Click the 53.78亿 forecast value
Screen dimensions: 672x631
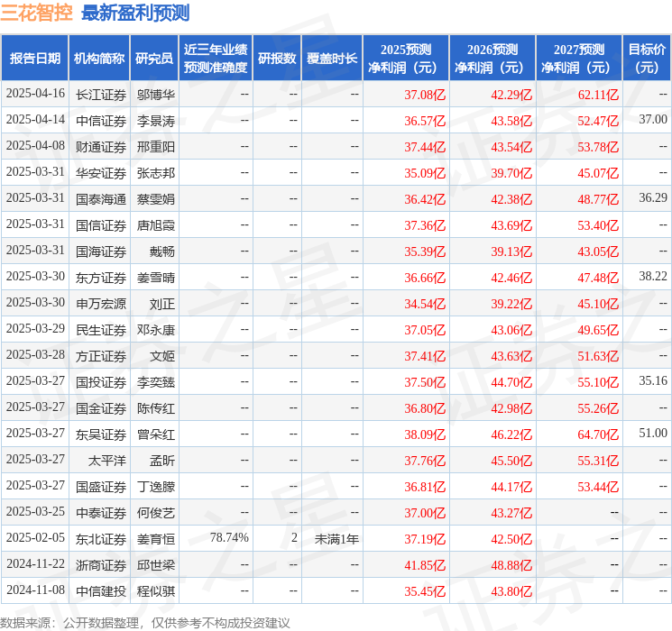pyautogui.click(x=598, y=147)
